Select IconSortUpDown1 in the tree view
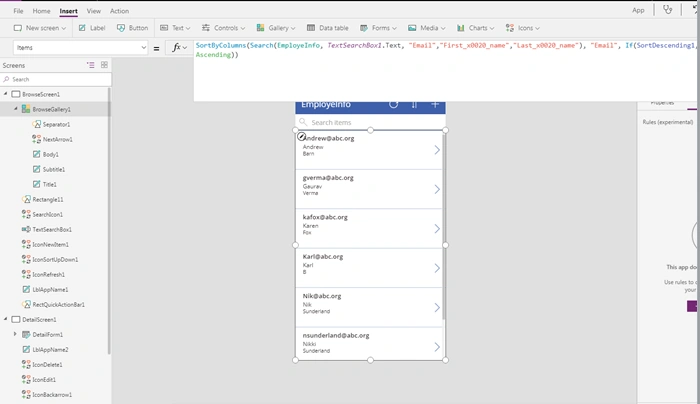 tap(55, 259)
